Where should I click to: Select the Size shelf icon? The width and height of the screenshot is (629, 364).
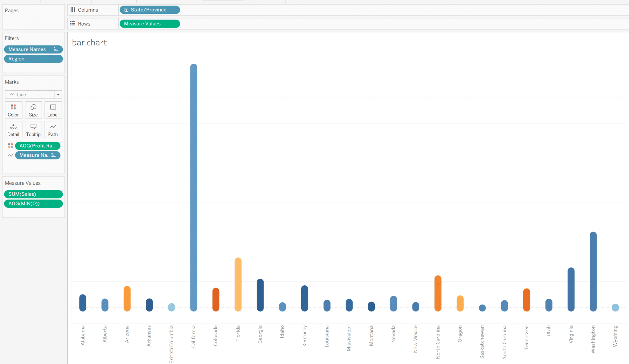[33, 110]
